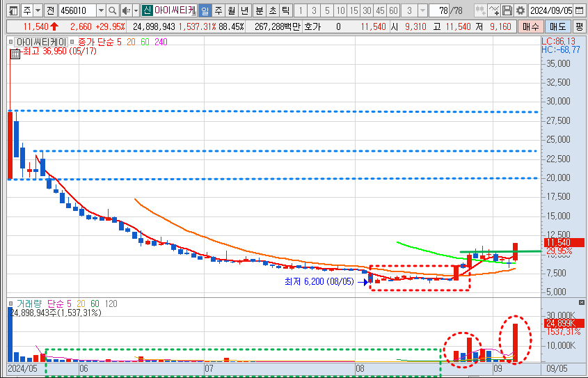Click the red 매수 buy button

pos(530,26)
